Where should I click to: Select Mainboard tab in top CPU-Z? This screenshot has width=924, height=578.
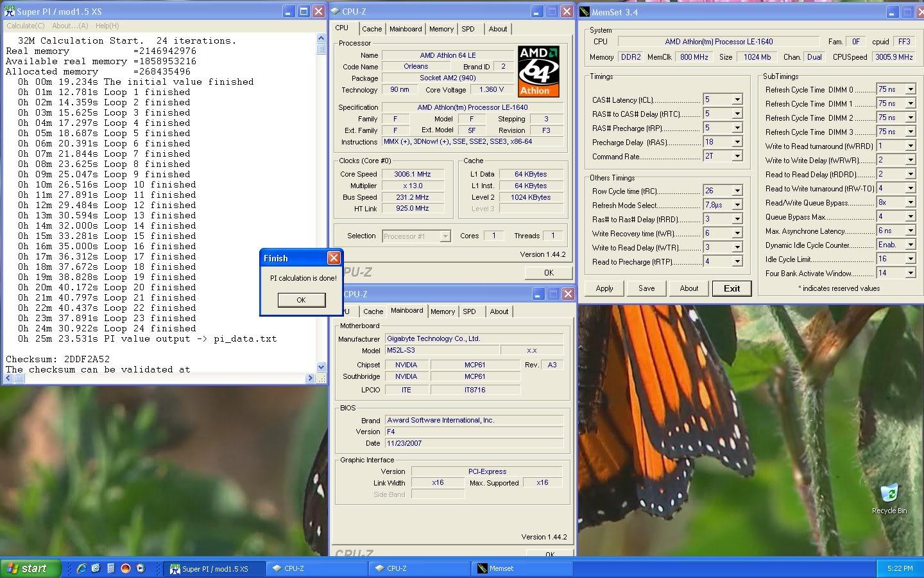point(406,29)
